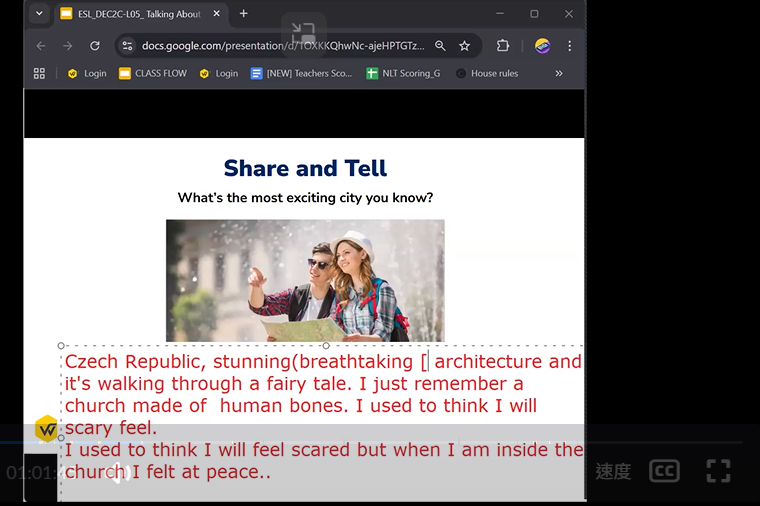760x506 pixels.
Task: Bookmark this page with the star icon
Action: (x=464, y=46)
